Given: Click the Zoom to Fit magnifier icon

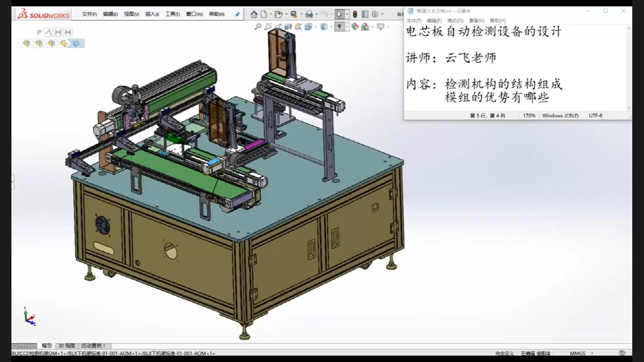Looking at the screenshot, I should [258, 27].
